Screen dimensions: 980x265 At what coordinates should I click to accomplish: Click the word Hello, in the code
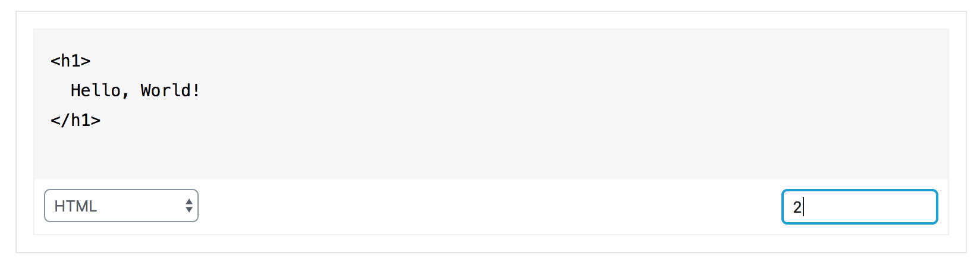pos(100,90)
